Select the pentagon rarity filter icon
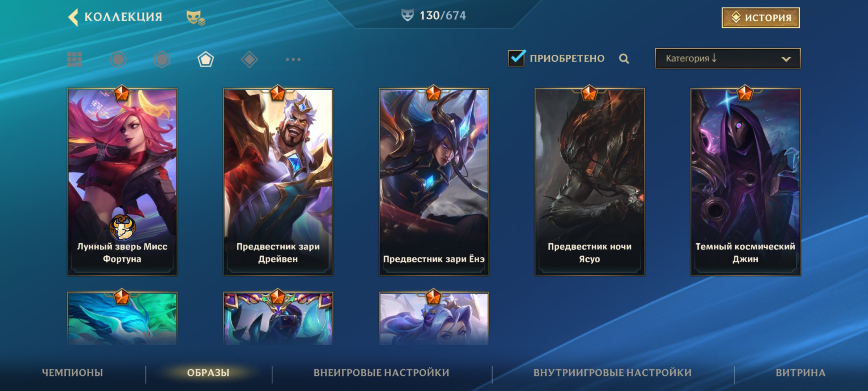This screenshot has height=391, width=868. tap(206, 59)
